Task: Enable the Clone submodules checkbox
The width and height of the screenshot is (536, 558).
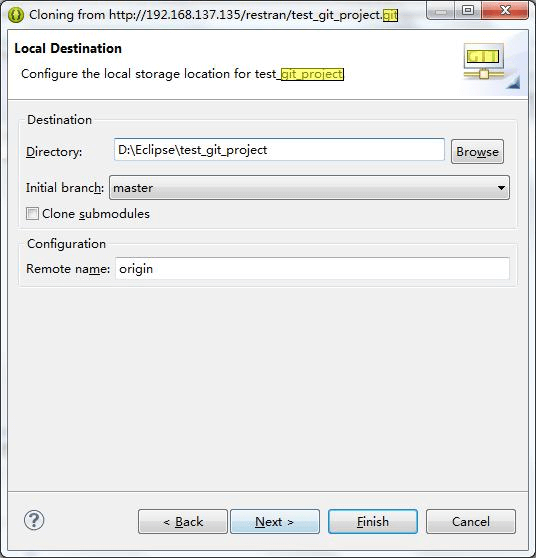Action: pyautogui.click(x=32, y=214)
